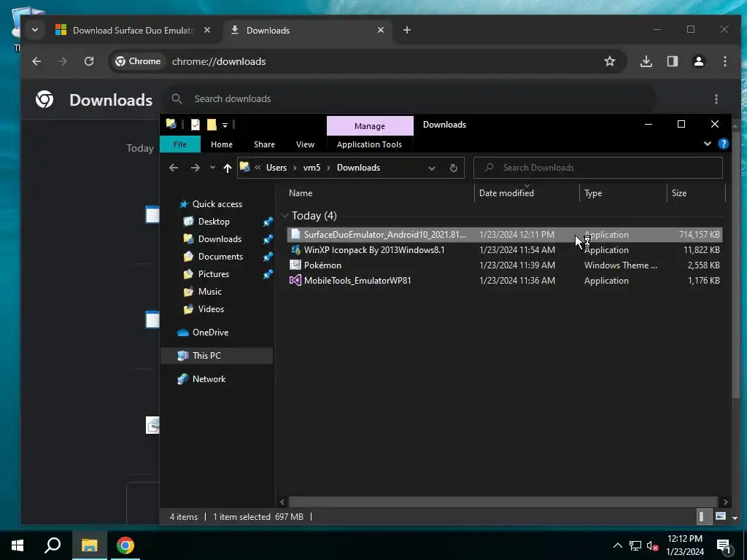The image size is (747, 560).
Task: Open Videos in the navigation pane
Action: point(211,309)
